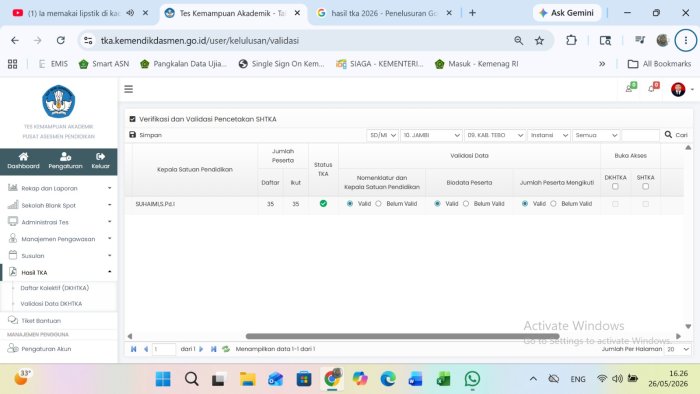Open the Dashboard home icon
This screenshot has height=394, width=700.
pyautogui.click(x=23, y=156)
